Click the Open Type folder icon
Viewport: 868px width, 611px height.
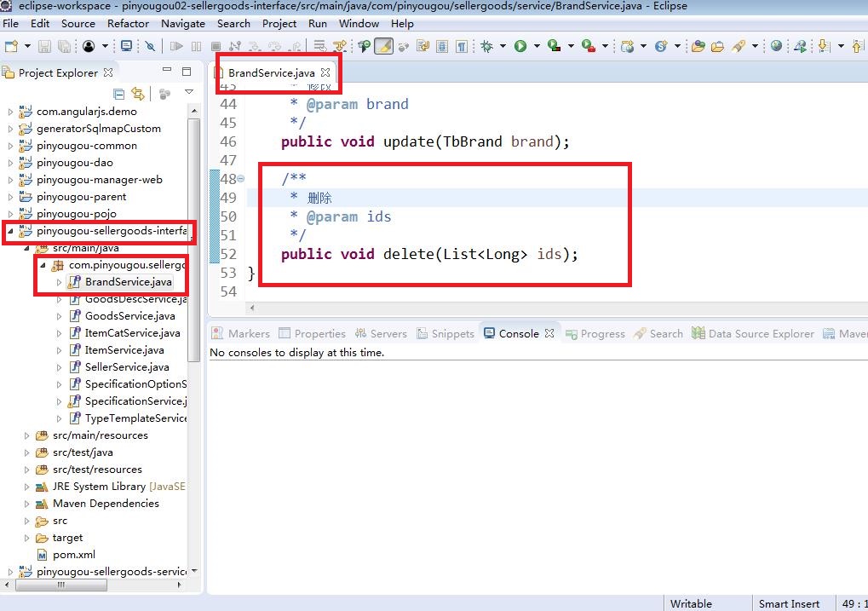(698, 47)
